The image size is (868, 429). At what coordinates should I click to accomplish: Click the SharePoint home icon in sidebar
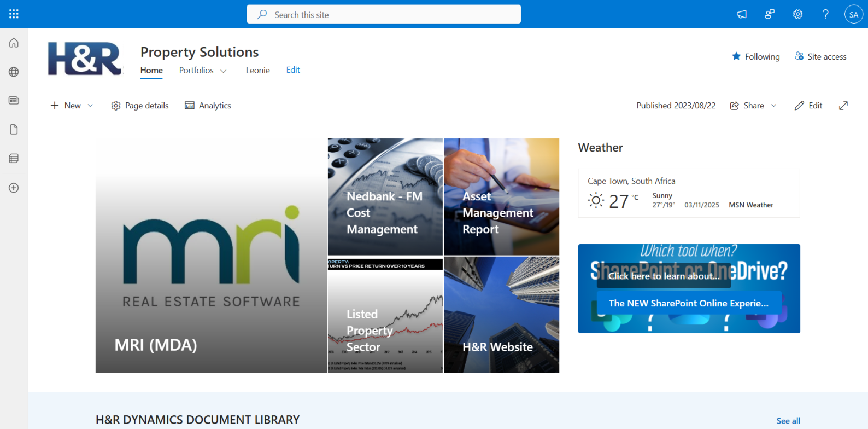click(14, 43)
